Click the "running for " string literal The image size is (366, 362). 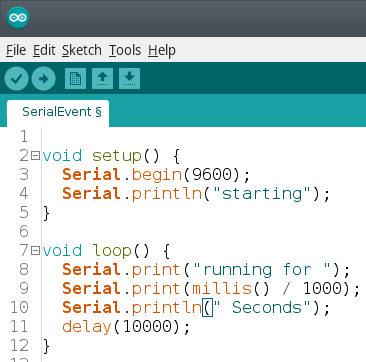pyautogui.click(x=262, y=270)
